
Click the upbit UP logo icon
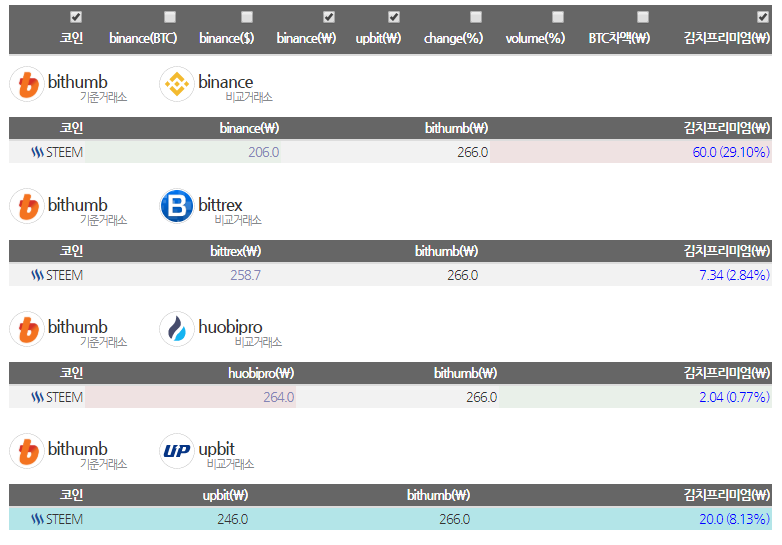(177, 451)
